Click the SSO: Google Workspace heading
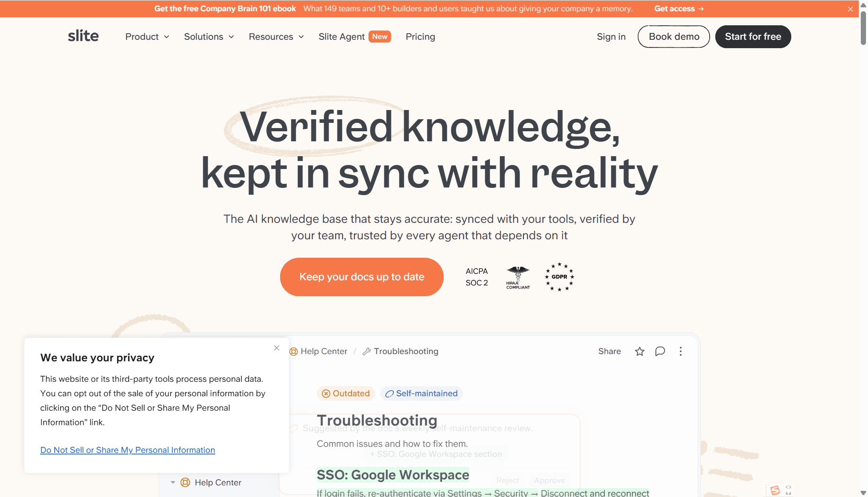This screenshot has height=497, width=868. [393, 475]
